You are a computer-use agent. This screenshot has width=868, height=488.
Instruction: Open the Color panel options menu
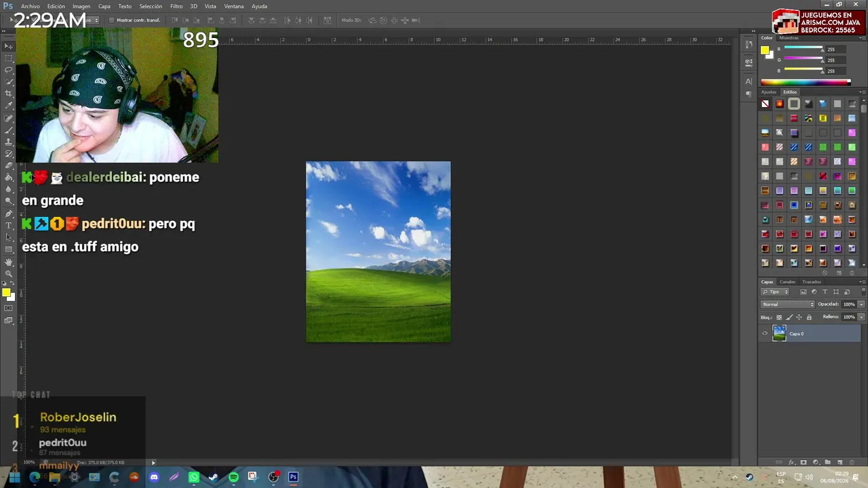[863, 38]
